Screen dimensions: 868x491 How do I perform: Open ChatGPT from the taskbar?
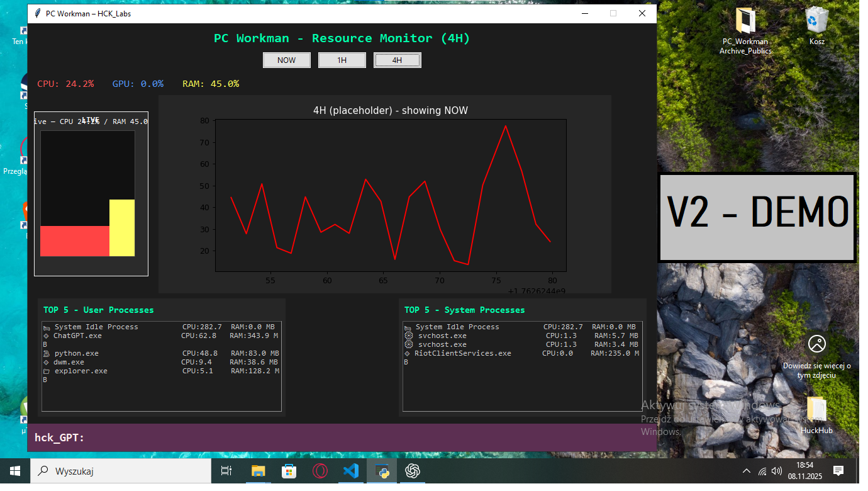point(413,471)
